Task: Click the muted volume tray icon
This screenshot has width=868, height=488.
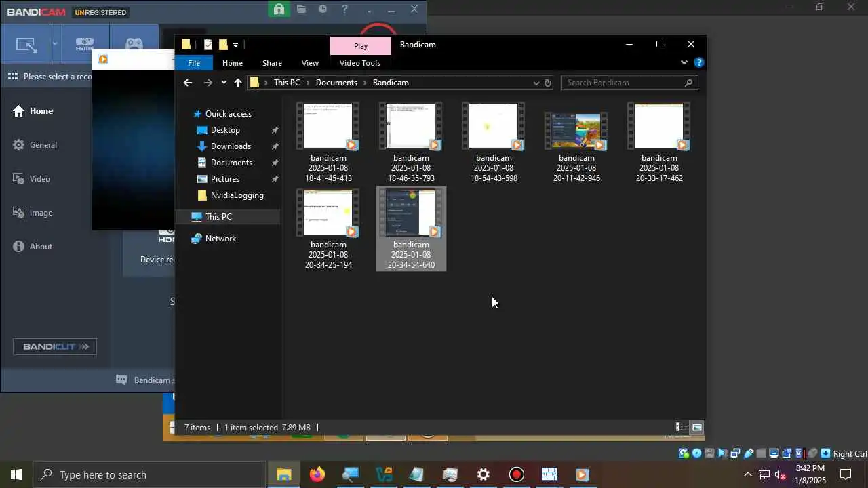Action: (x=781, y=474)
